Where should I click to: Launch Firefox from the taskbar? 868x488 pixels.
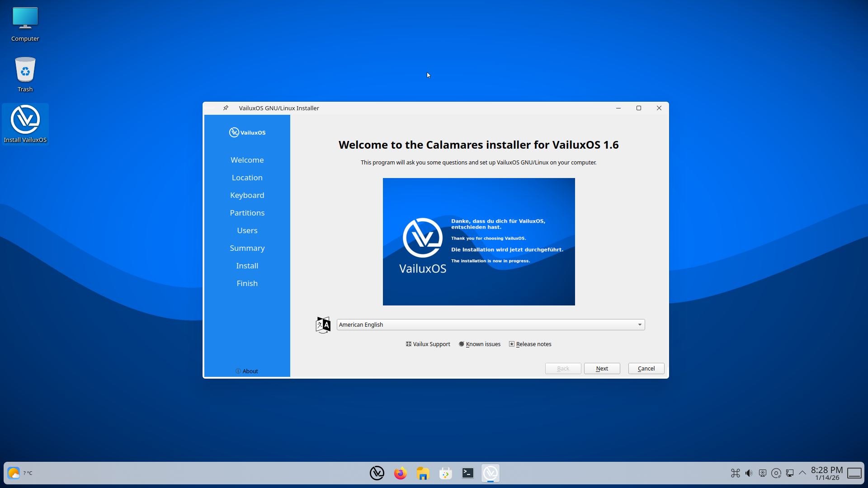[400, 473]
